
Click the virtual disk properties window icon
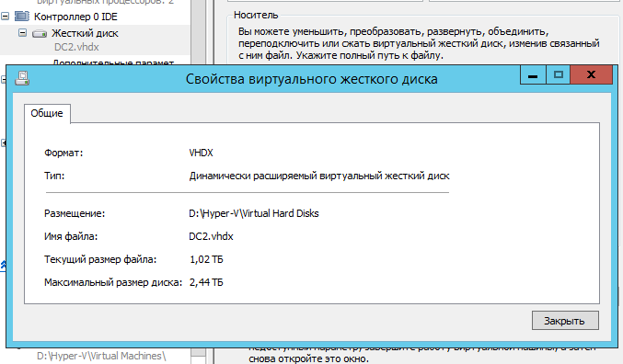[22, 78]
